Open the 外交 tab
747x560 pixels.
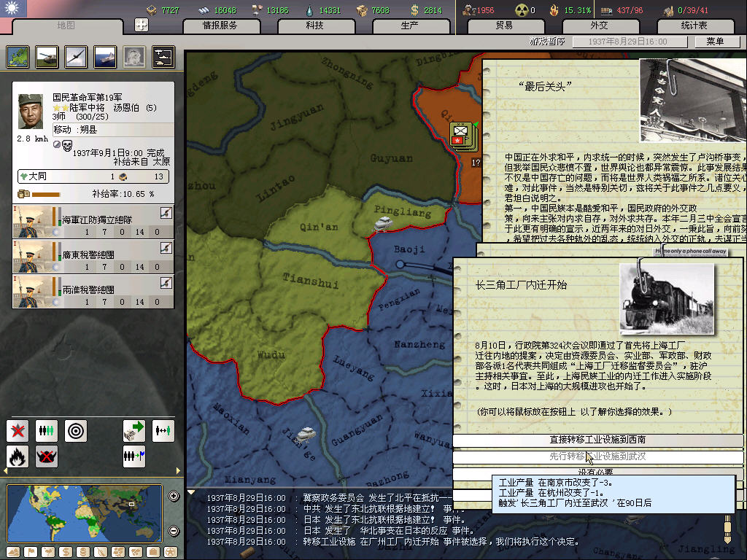point(600,26)
